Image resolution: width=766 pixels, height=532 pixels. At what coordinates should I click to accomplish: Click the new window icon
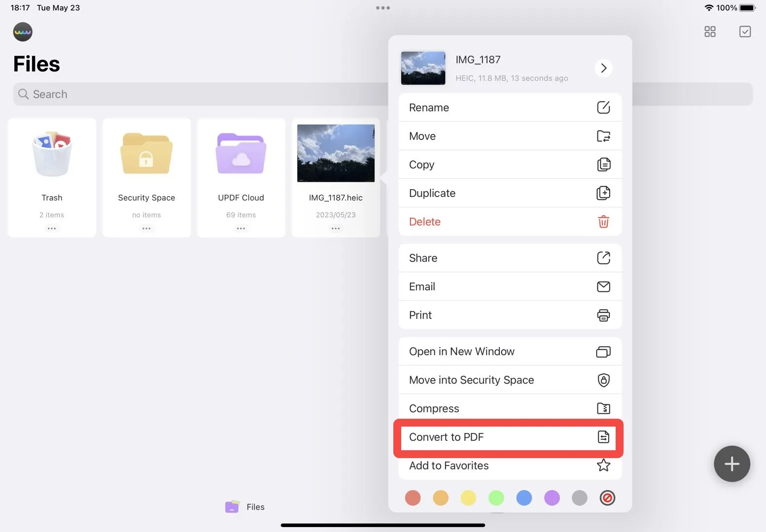[603, 352]
